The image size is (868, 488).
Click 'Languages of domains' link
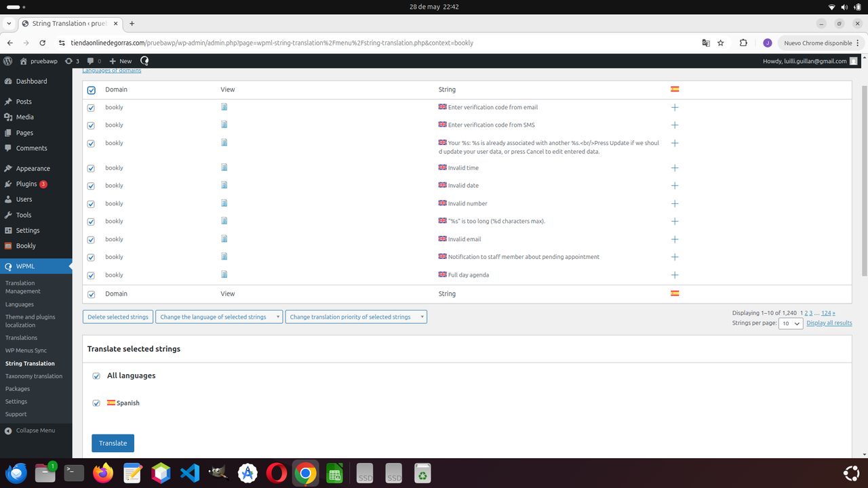(112, 70)
